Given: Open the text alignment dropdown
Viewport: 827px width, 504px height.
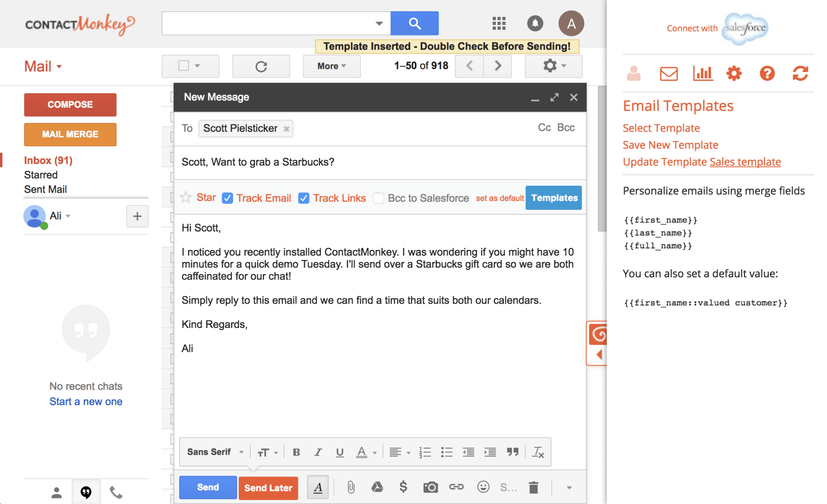Looking at the screenshot, I should click(x=400, y=452).
